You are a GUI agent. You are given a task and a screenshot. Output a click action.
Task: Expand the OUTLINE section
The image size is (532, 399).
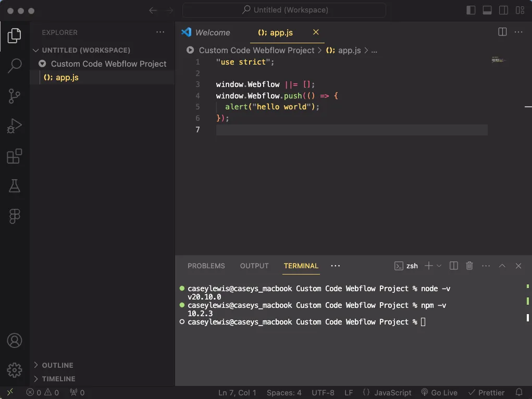[57, 365]
